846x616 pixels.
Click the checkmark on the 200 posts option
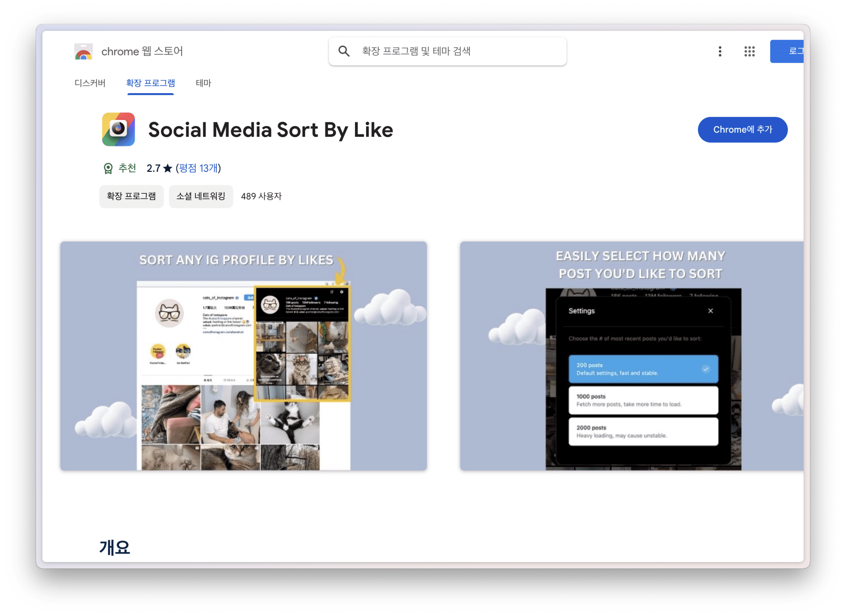tap(705, 369)
